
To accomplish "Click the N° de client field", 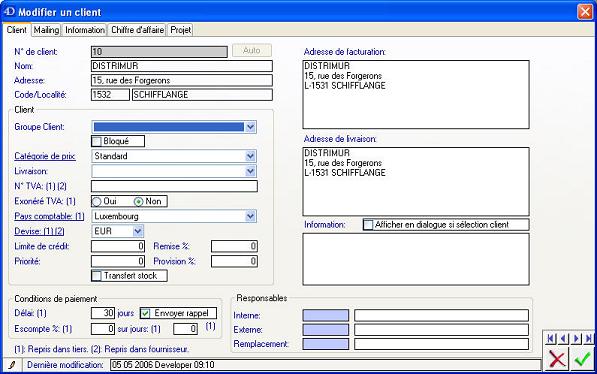I will (160, 51).
